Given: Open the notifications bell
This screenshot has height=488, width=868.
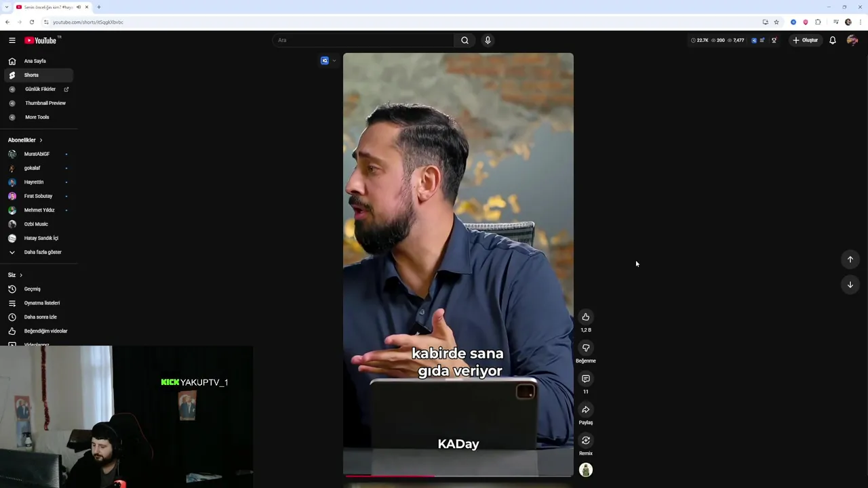Looking at the screenshot, I should pyautogui.click(x=833, y=40).
